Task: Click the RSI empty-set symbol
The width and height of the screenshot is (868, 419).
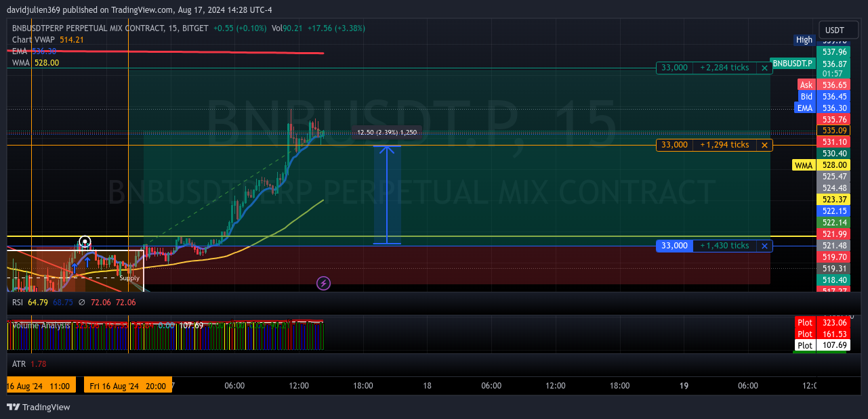Action: pos(82,302)
